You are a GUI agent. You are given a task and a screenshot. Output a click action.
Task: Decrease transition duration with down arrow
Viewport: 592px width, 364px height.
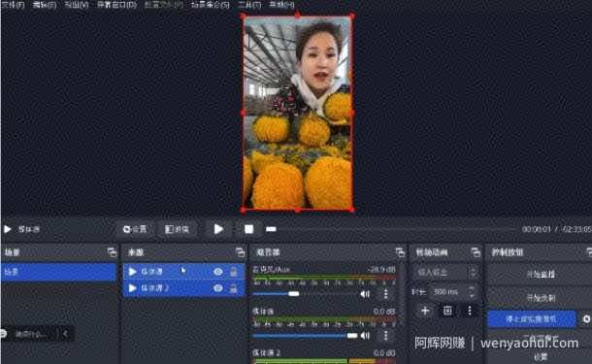point(472,295)
